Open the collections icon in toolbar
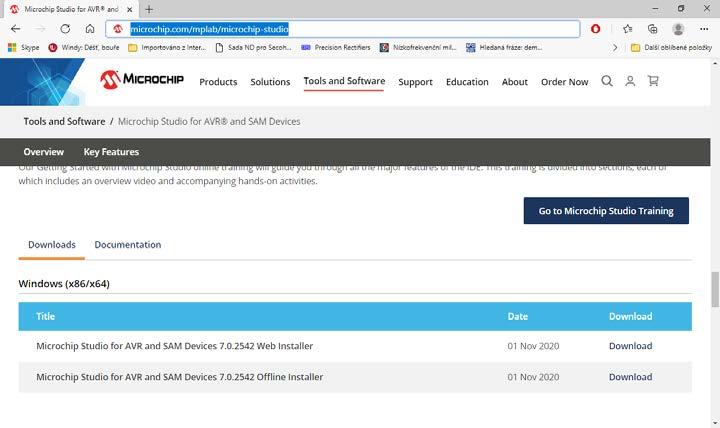Screen dimensions: 720x428 click(x=652, y=29)
